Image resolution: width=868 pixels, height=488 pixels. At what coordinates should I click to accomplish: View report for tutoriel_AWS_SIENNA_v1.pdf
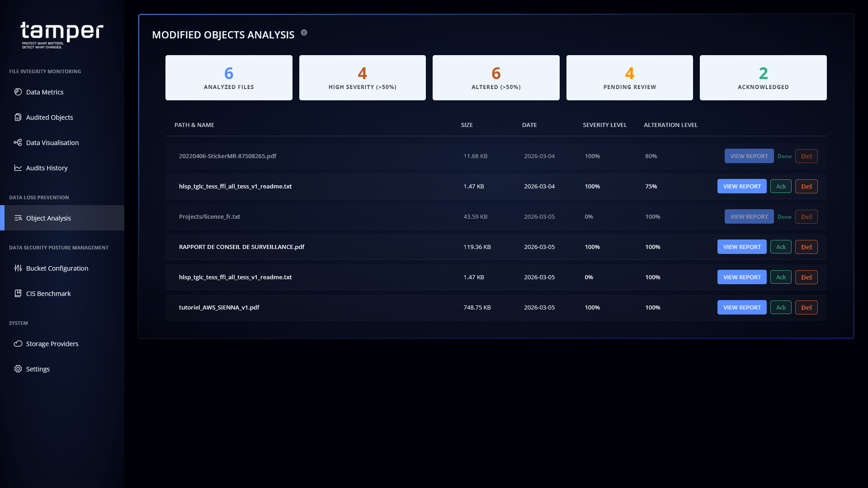point(742,307)
